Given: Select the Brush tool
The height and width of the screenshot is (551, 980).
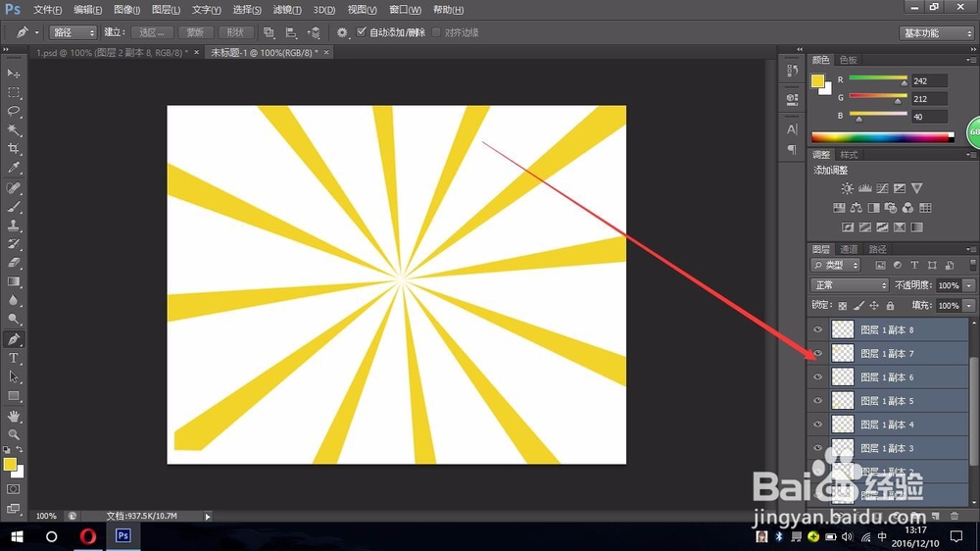Looking at the screenshot, I should 13,207.
